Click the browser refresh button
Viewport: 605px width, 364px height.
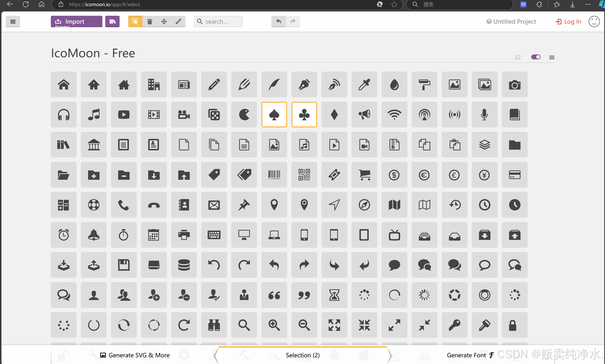click(26, 4)
